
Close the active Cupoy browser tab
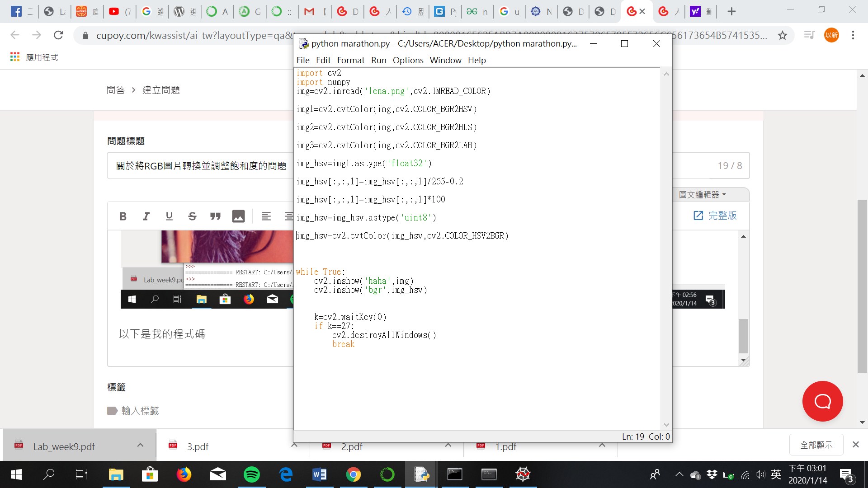click(x=642, y=11)
